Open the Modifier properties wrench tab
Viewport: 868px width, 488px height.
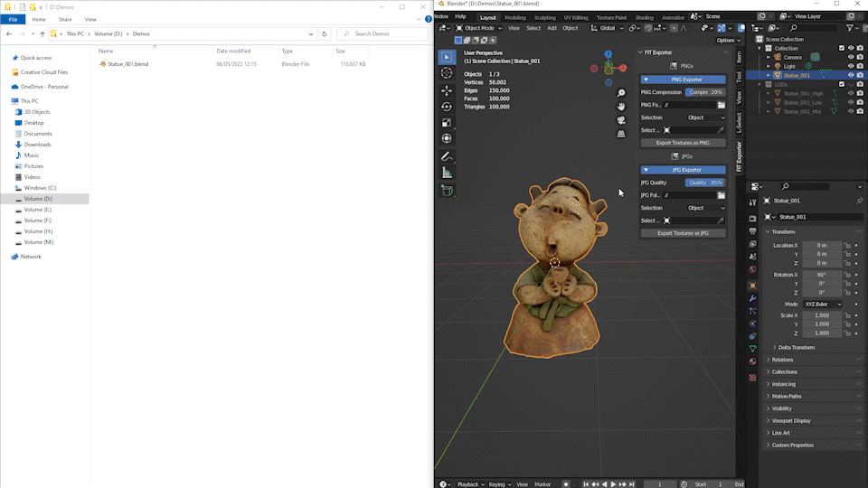tap(752, 298)
